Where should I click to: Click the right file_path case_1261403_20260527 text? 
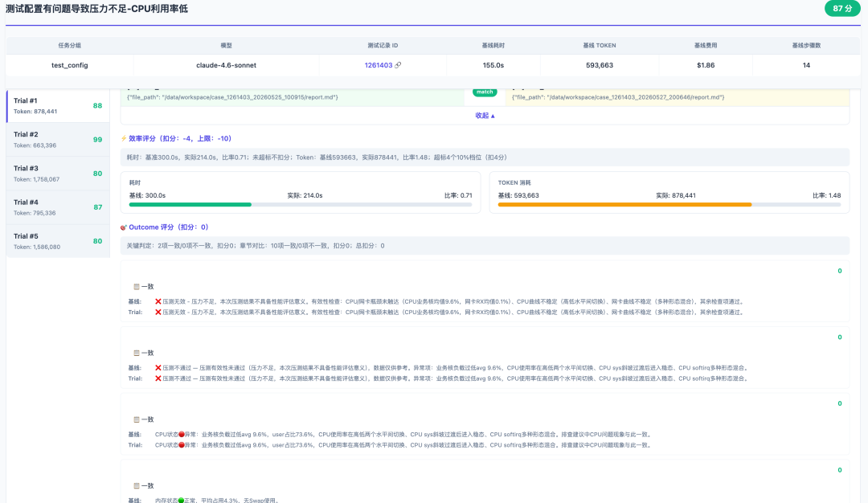(618, 97)
